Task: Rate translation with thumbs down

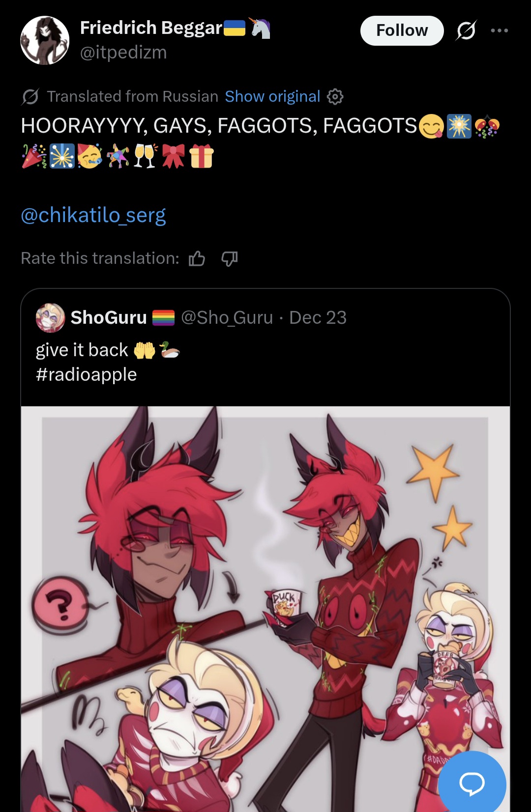Action: coord(230,258)
